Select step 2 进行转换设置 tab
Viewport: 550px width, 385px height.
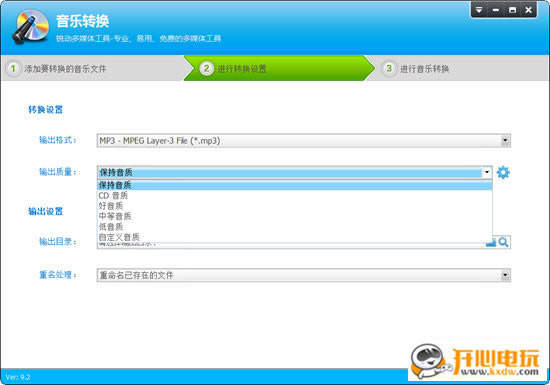pyautogui.click(x=279, y=68)
